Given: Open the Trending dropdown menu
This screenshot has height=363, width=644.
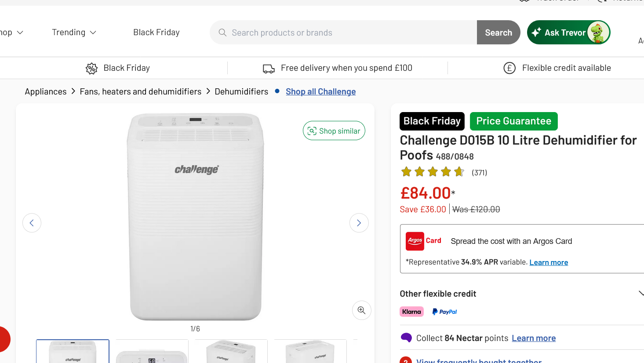Looking at the screenshot, I should click(x=74, y=33).
